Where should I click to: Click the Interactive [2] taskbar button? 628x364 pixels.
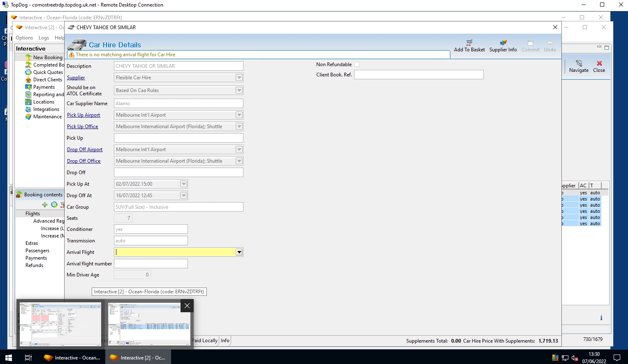tap(138, 357)
